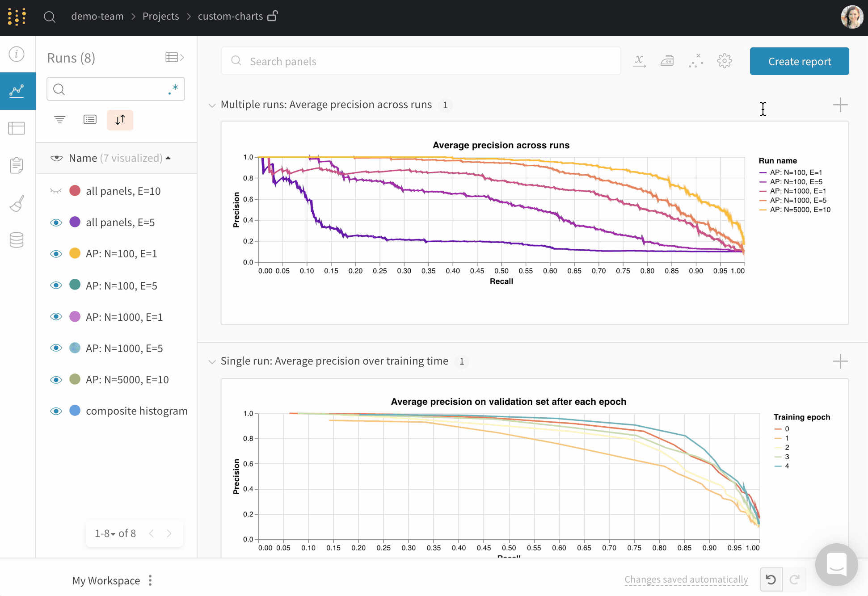Open the '1-8 of 8' page size dropdown
868x596 pixels.
click(x=113, y=533)
